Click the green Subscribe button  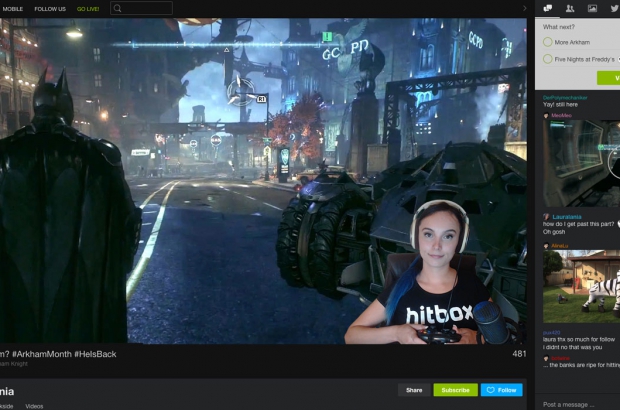456,390
